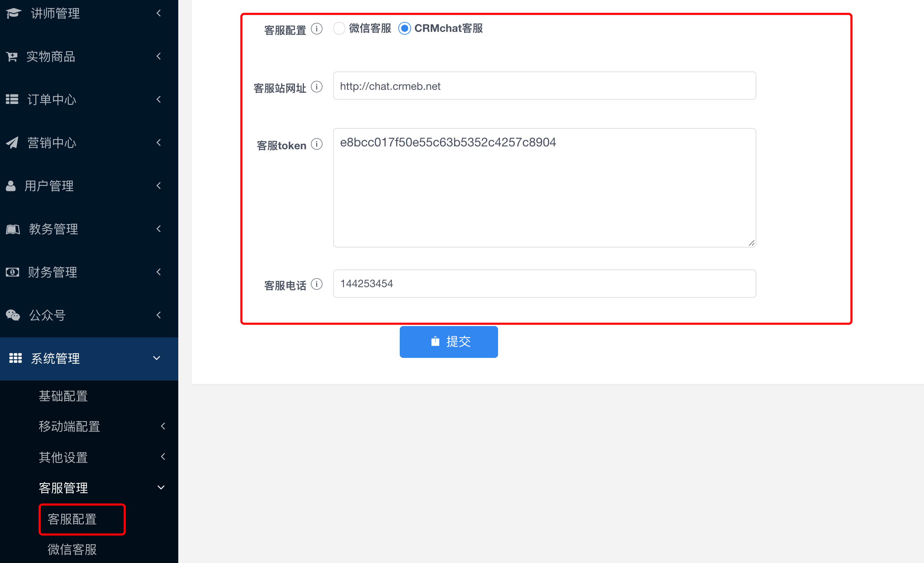Open 财务管理 menu label

pyautogui.click(x=52, y=272)
